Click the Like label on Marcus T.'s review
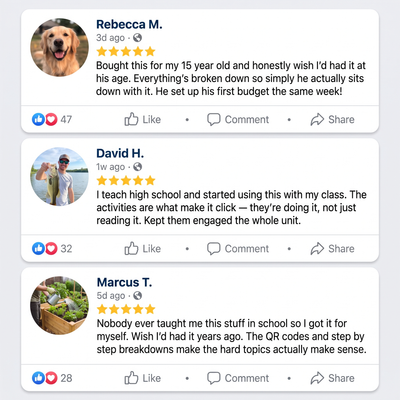The width and height of the screenshot is (400, 400). coord(152,378)
